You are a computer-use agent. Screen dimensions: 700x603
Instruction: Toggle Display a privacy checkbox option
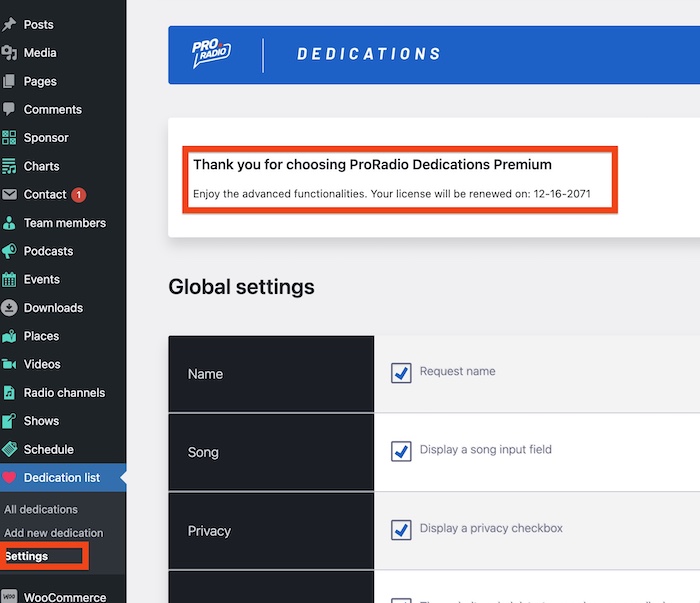point(401,530)
